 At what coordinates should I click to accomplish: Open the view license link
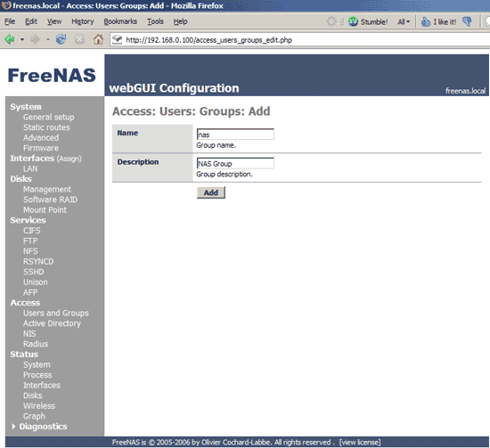(360, 443)
